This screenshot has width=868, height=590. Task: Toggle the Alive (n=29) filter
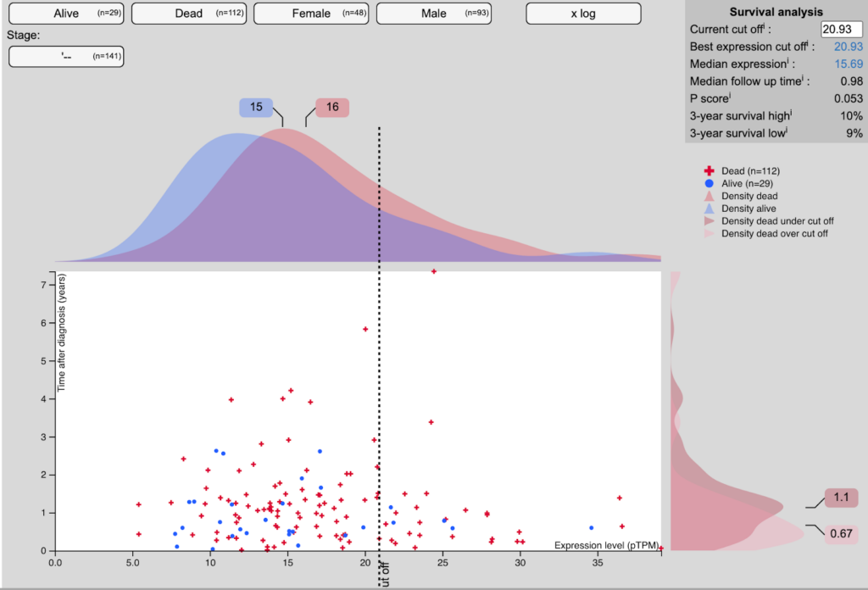[66, 14]
